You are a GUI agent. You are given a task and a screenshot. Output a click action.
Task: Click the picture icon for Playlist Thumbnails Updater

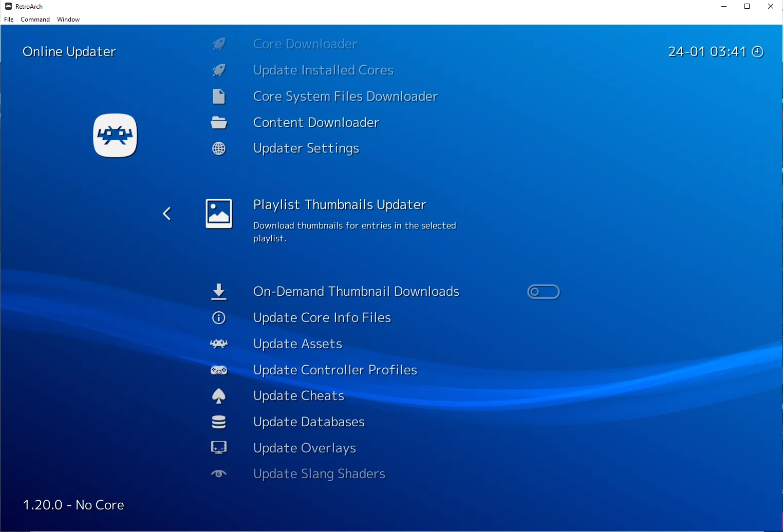[219, 214]
